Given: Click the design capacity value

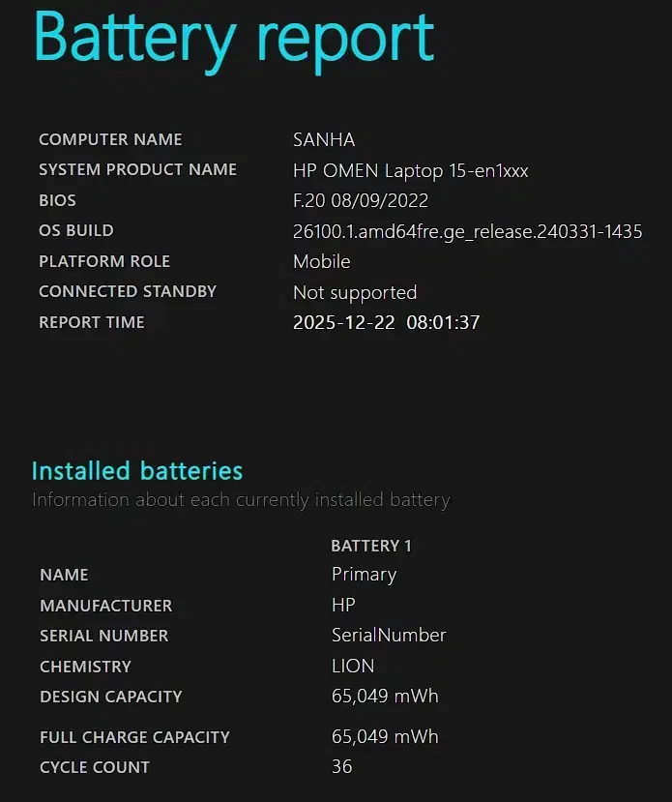Looking at the screenshot, I should (385, 697).
